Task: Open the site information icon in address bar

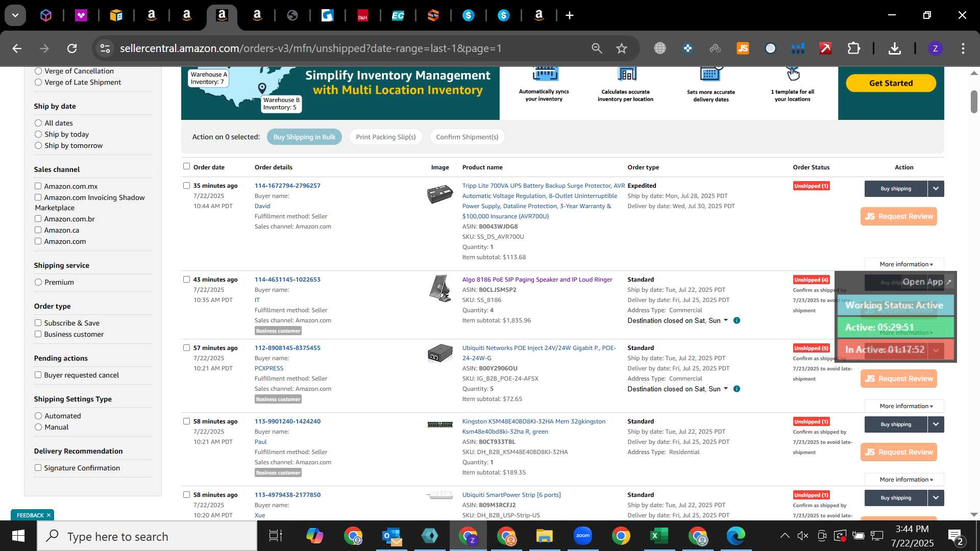Action: coord(105,48)
